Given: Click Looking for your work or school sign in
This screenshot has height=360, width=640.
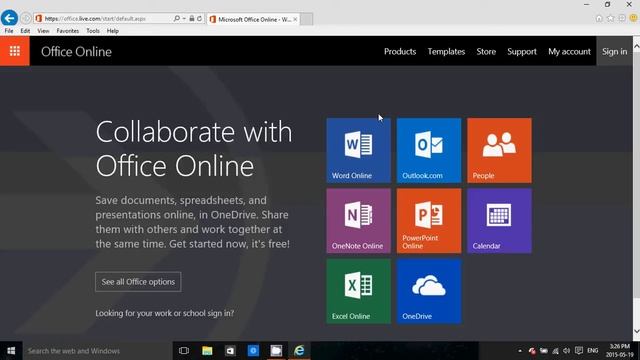Looking at the screenshot, I should point(164,313).
